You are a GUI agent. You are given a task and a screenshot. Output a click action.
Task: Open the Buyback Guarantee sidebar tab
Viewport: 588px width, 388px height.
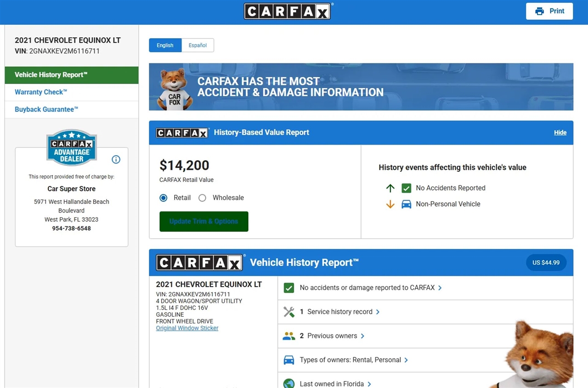pos(46,110)
